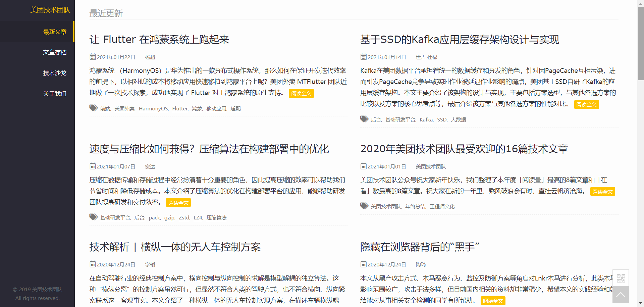
Task: Show the QR code icon
Action: 621,278
